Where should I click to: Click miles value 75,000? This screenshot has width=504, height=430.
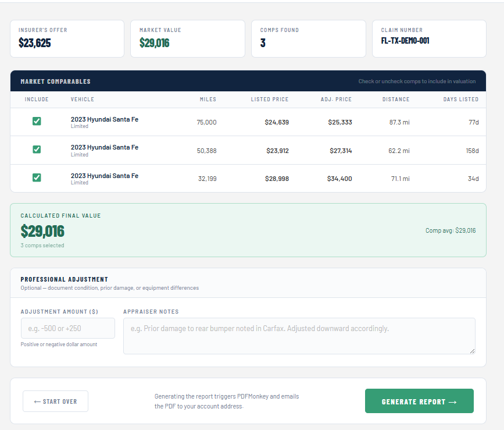pyautogui.click(x=207, y=122)
